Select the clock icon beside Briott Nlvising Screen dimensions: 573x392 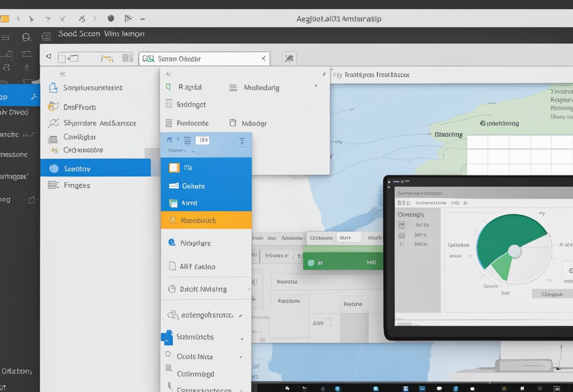pos(172,288)
